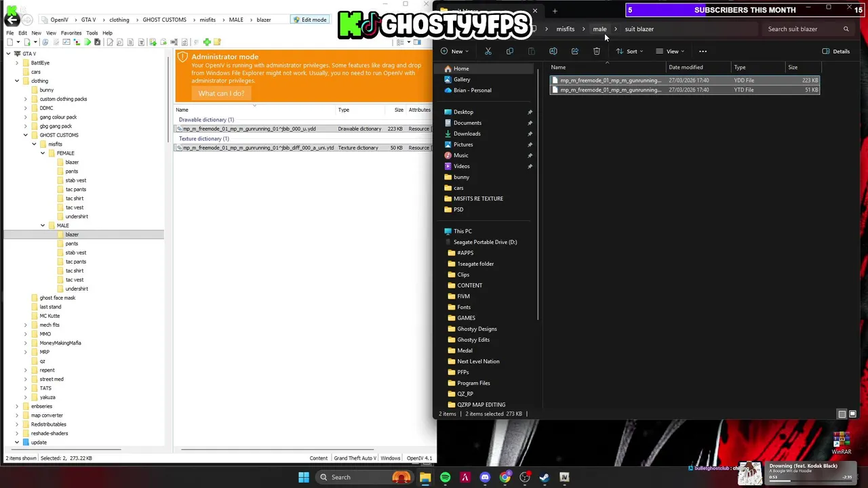Click the OpenIV forward navigation arrow
Image resolution: width=868 pixels, height=488 pixels.
pos(26,20)
